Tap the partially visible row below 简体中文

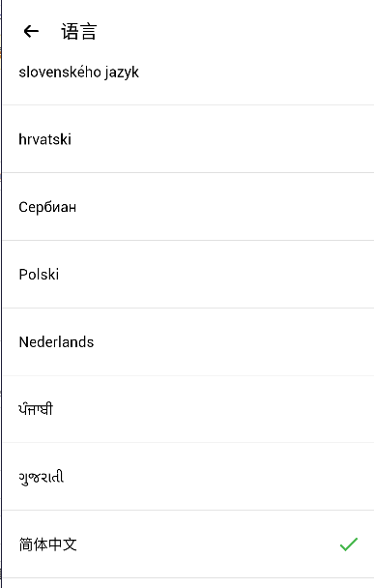pos(188,583)
